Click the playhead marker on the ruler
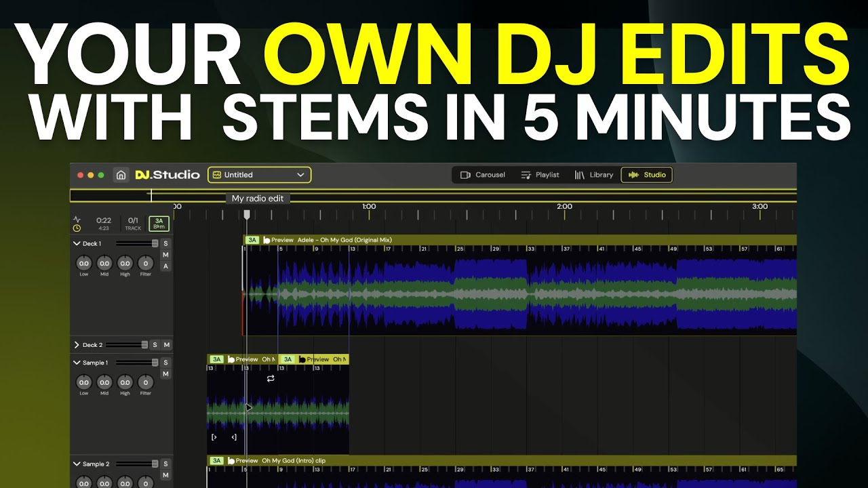The height and width of the screenshot is (488, 868). pos(247,214)
